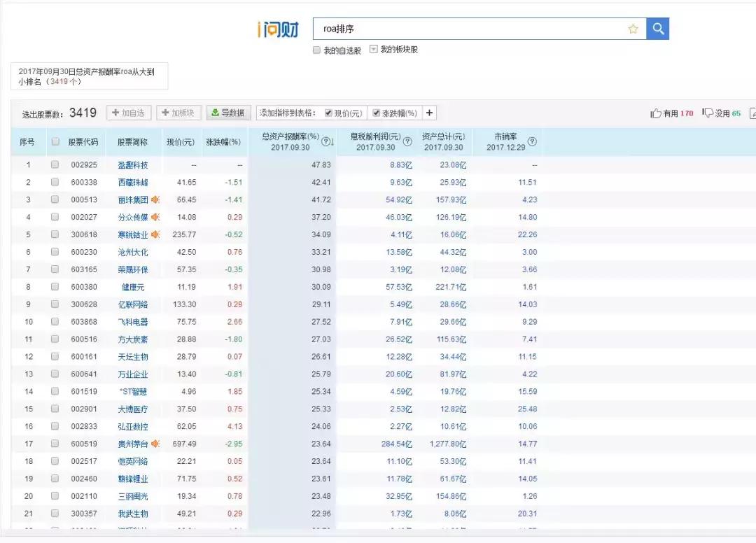Click the search magnifier icon
The image size is (756, 543).
(x=657, y=28)
